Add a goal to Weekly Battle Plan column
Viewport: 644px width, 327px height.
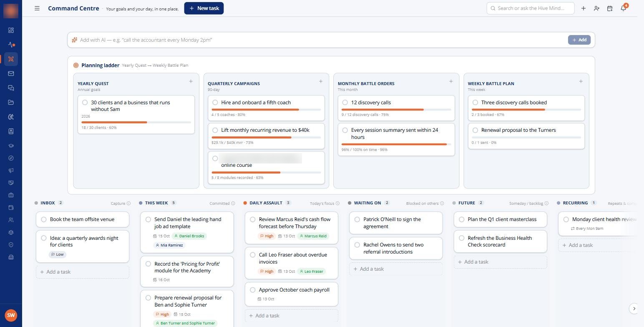pyautogui.click(x=581, y=81)
